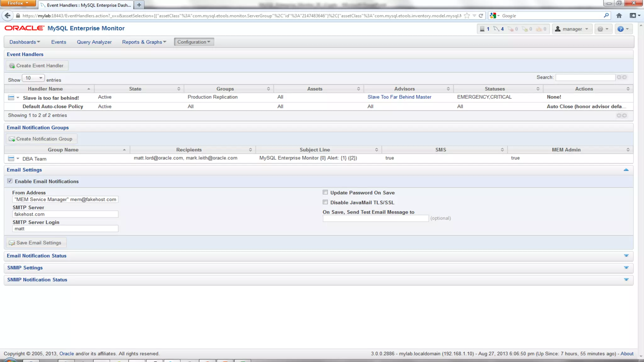644x362 pixels.
Task: Open the gear settings menu
Action: [x=603, y=29]
